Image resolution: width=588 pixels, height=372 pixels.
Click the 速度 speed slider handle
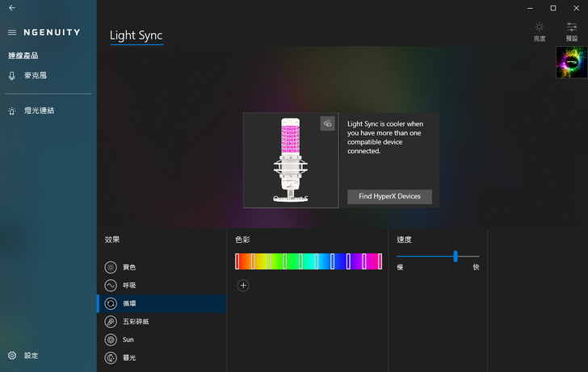tap(456, 256)
